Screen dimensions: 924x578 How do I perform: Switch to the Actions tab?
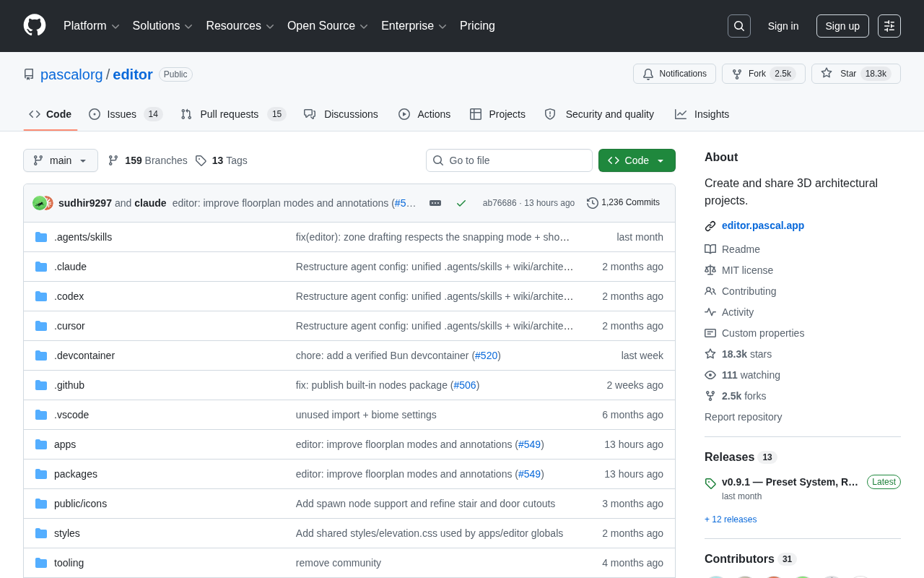pos(424,114)
